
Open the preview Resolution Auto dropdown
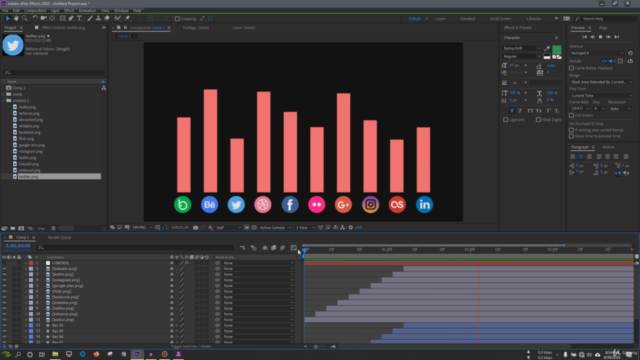pyautogui.click(x=620, y=109)
